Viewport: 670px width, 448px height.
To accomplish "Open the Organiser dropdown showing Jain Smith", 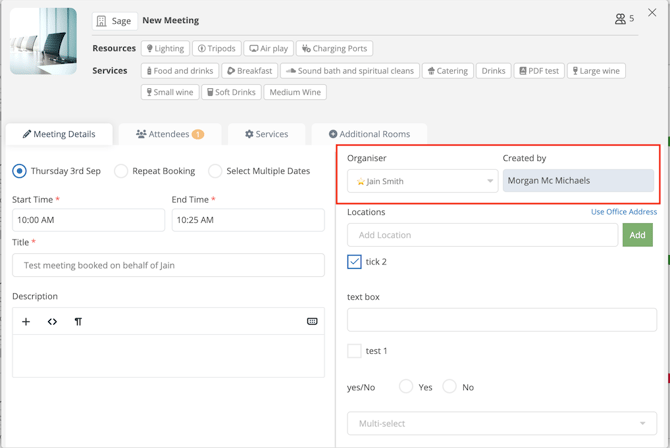I will pyautogui.click(x=423, y=181).
